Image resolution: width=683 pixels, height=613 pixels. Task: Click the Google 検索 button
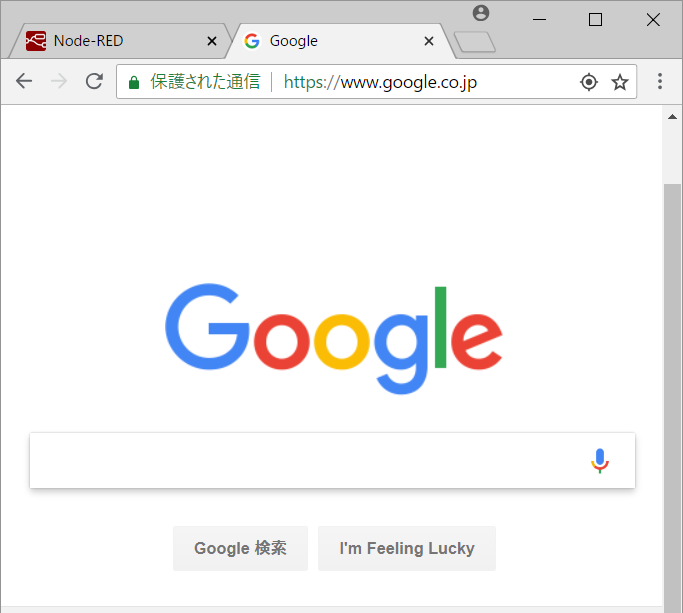click(x=240, y=548)
